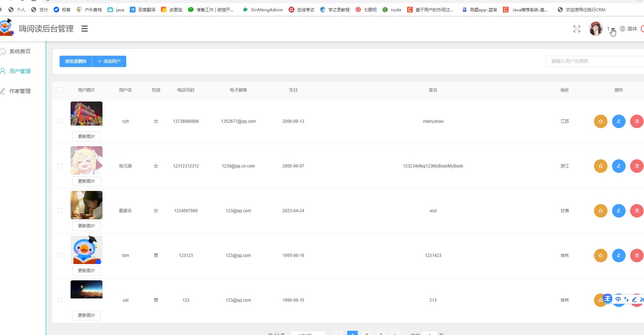
Task: Click the birthday 2023-04-24 cell
Action: click(x=293, y=211)
